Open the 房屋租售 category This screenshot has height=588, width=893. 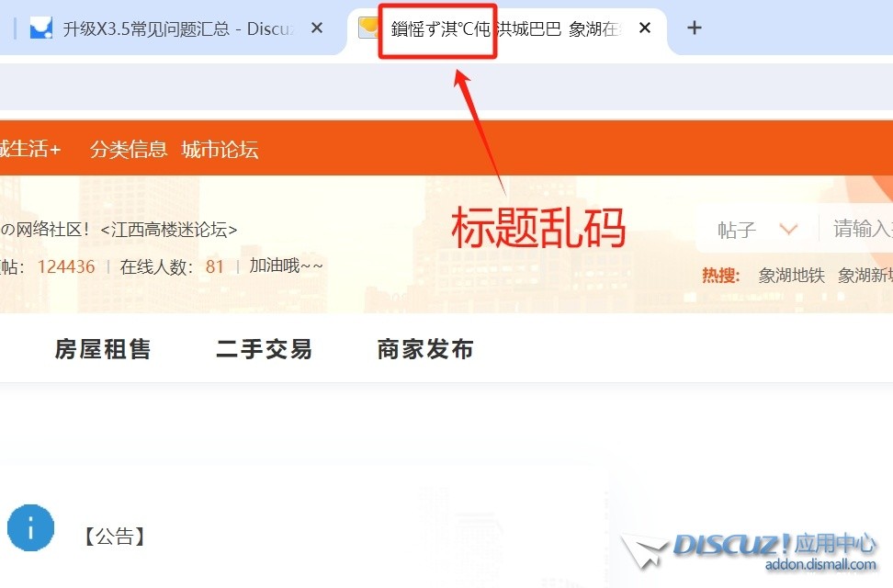(103, 349)
